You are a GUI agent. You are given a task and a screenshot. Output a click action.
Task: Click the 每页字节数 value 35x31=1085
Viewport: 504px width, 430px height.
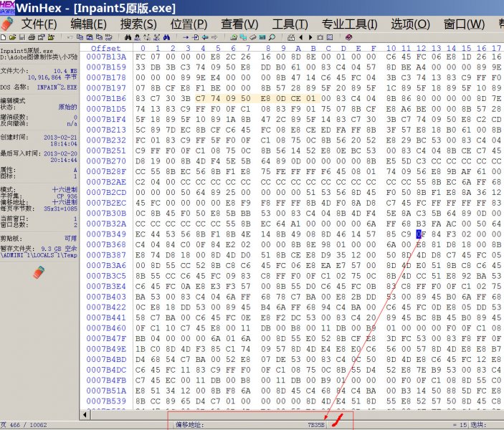point(60,209)
